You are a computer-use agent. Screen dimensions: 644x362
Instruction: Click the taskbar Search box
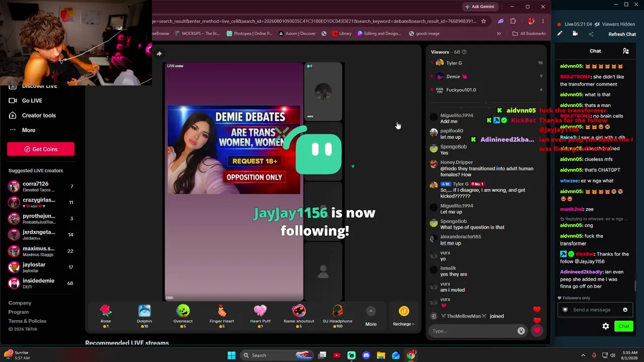276,355
